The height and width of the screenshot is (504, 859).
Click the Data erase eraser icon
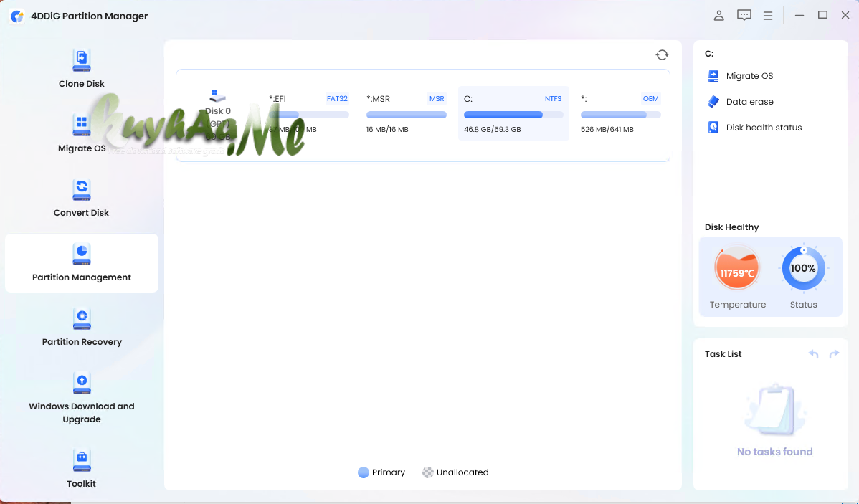[713, 101]
